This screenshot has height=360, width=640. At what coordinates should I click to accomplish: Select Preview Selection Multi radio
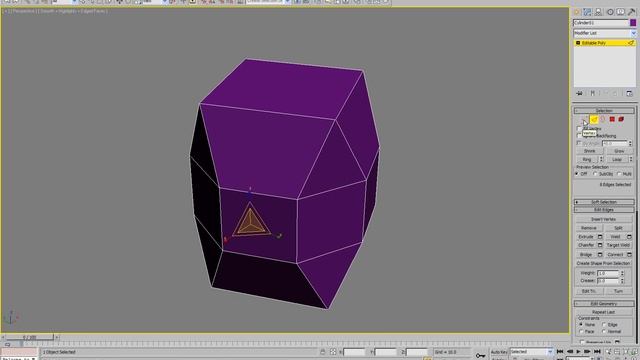619,174
